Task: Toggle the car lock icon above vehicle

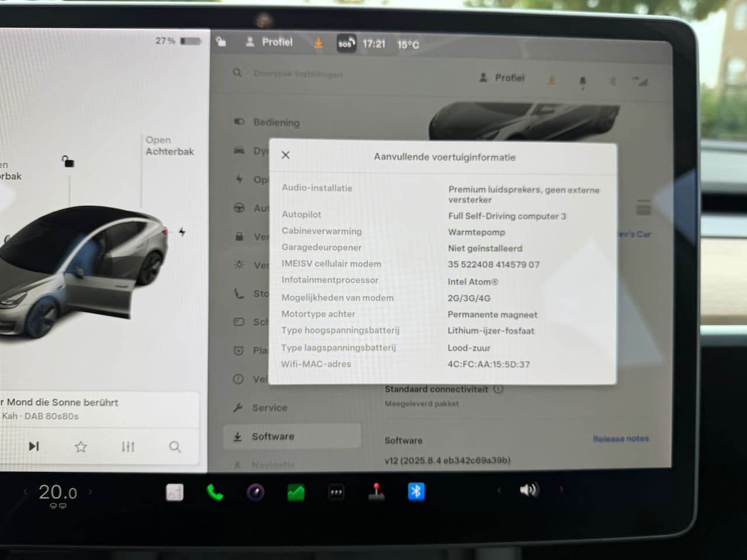Action: click(x=68, y=162)
